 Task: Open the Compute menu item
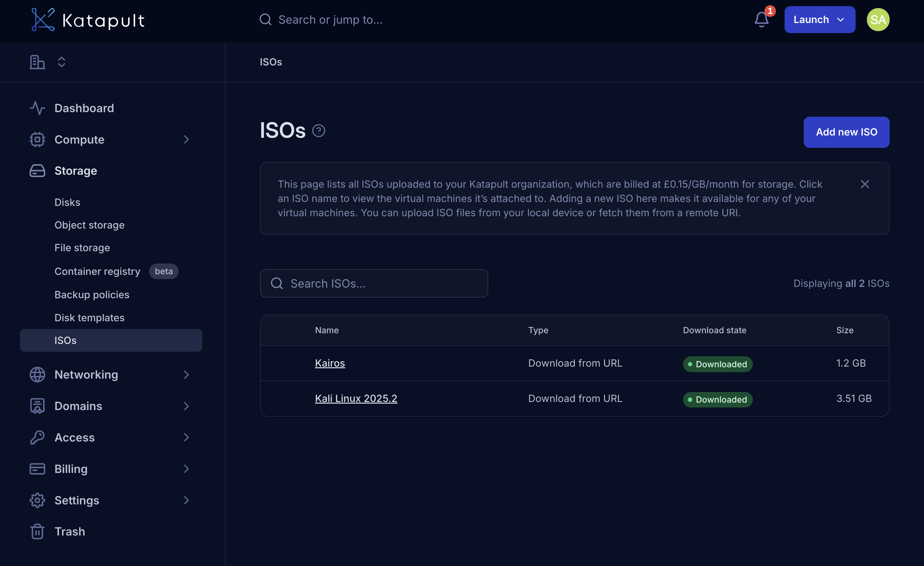[79, 139]
